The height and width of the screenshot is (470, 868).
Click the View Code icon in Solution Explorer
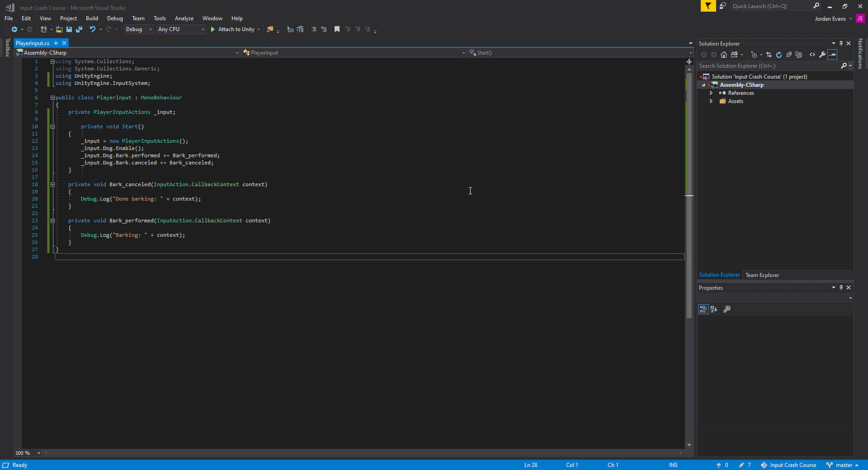tap(812, 55)
